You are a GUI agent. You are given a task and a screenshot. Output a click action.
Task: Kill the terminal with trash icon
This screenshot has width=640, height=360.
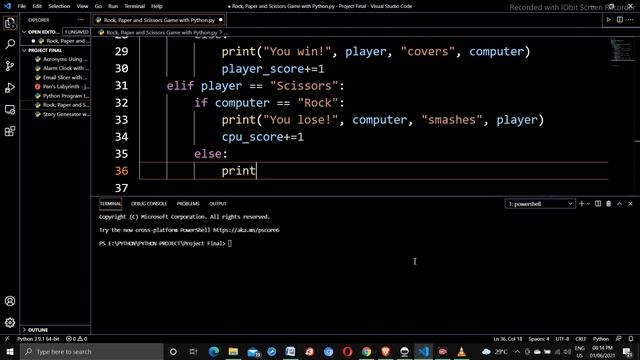(x=609, y=203)
